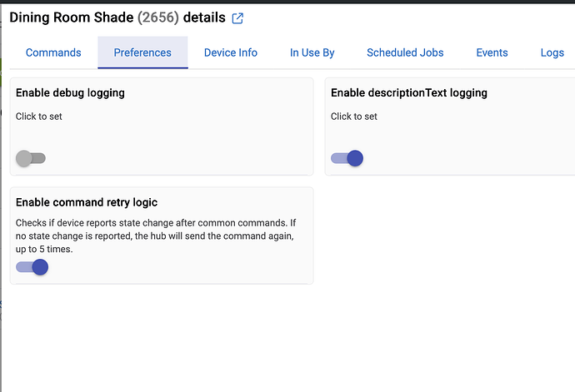The width and height of the screenshot is (575, 392).
Task: Select the Preferences tab
Action: coord(142,52)
